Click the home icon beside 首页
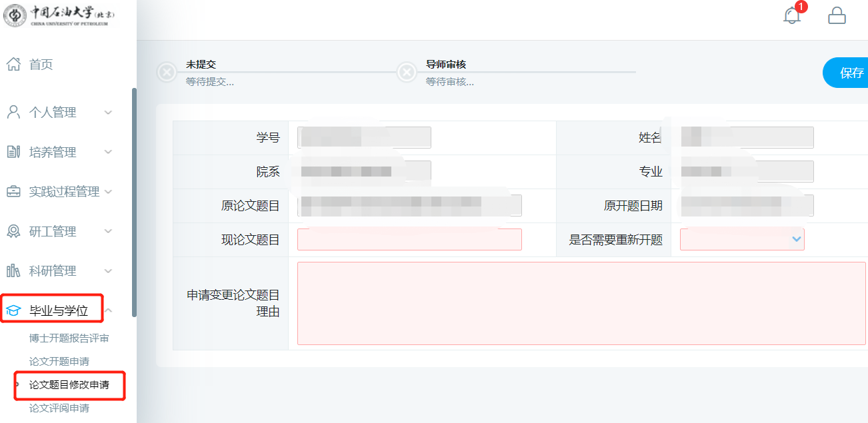868x423 pixels. pyautogui.click(x=13, y=65)
